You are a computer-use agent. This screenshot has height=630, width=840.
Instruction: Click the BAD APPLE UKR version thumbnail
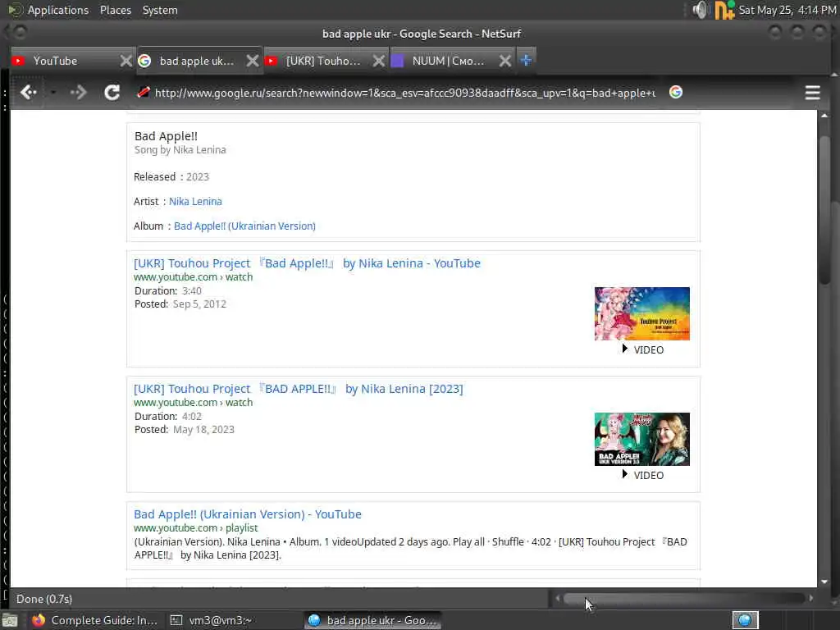641,439
